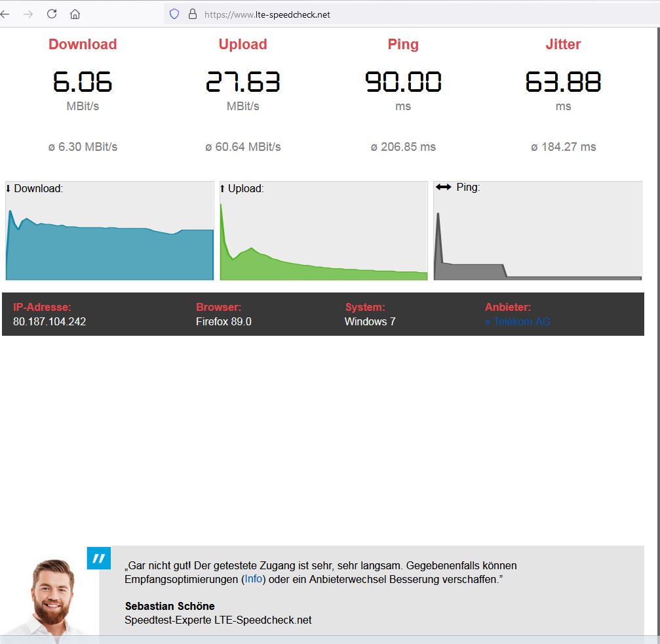This screenshot has height=644, width=660.
Task: Open the shield tracking protection icon
Action: tap(174, 14)
